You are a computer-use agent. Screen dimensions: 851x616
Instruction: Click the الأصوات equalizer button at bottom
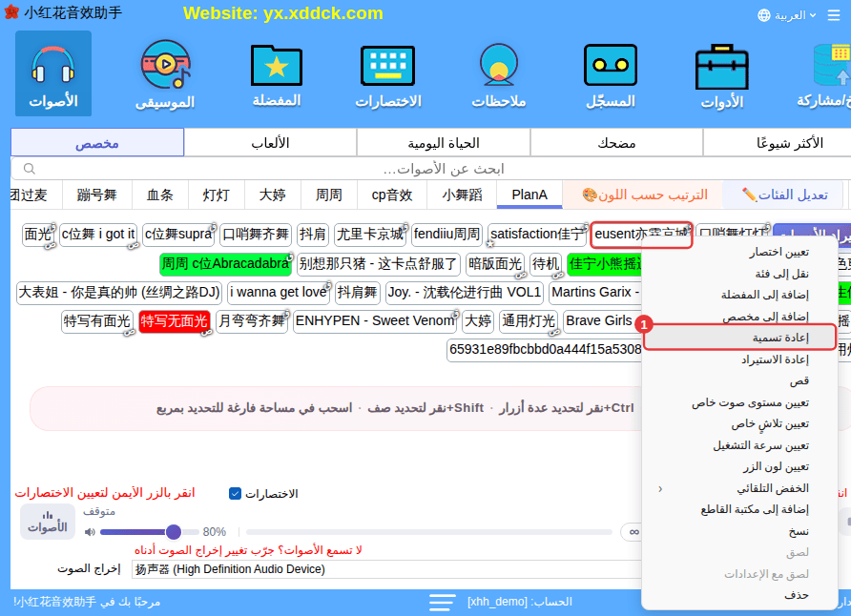pyautogui.click(x=48, y=522)
